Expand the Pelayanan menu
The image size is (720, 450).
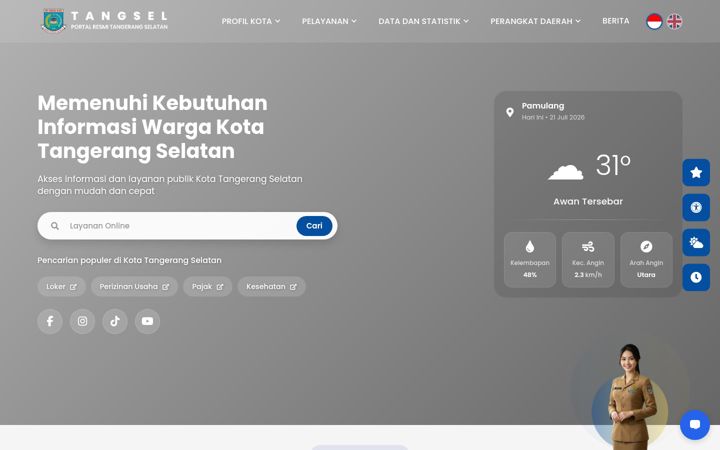point(329,21)
